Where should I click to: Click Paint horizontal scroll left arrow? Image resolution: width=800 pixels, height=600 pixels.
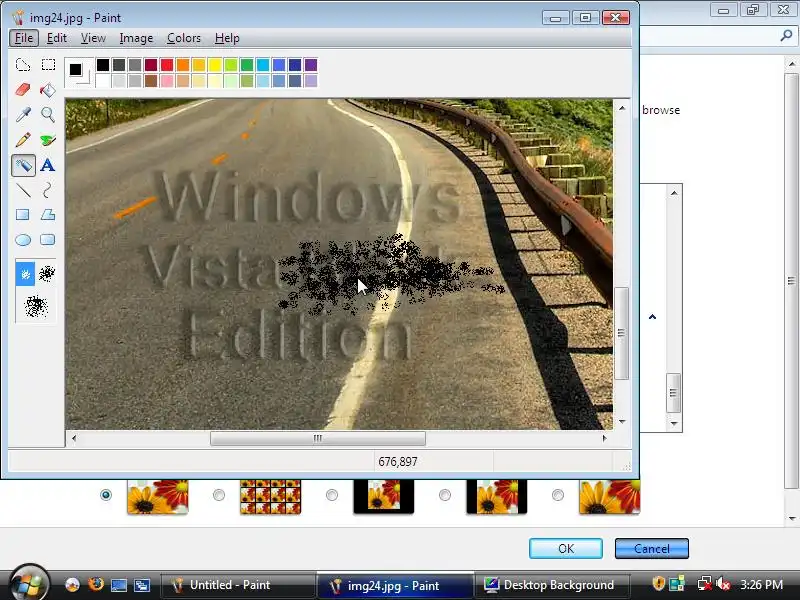point(74,438)
